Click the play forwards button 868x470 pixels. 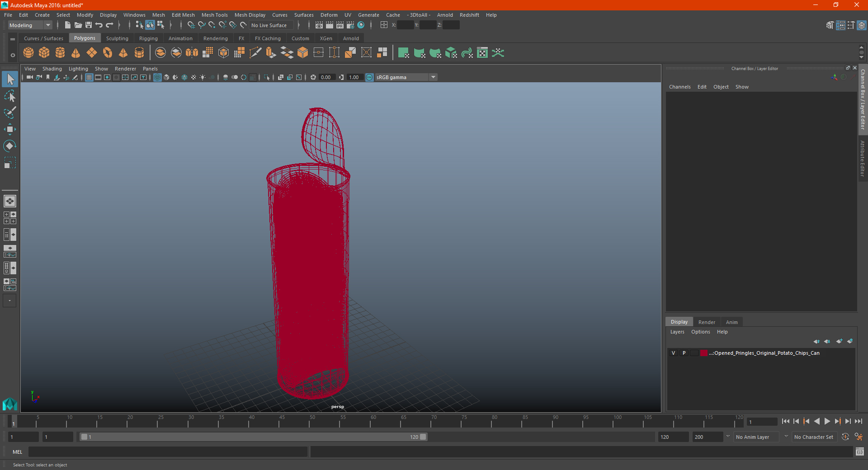click(x=827, y=421)
